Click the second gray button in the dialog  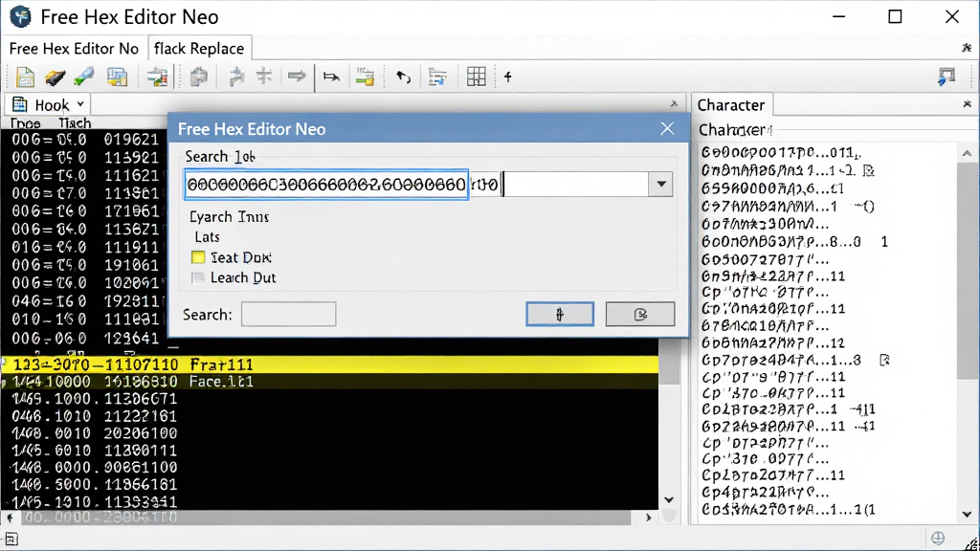pyautogui.click(x=640, y=314)
